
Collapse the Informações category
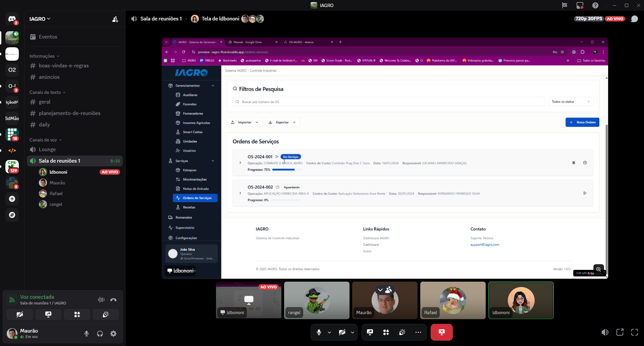point(44,56)
